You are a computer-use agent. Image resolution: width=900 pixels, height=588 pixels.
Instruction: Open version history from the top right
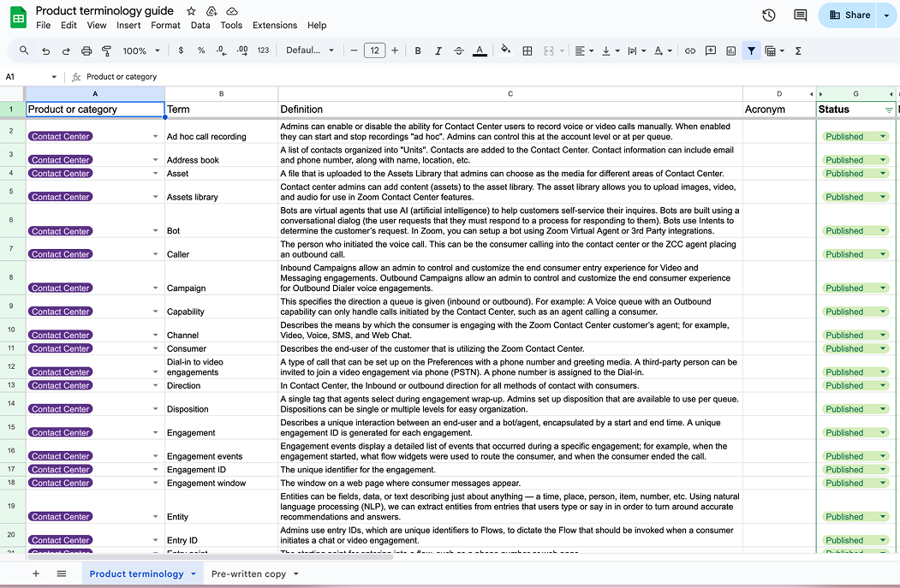[768, 15]
